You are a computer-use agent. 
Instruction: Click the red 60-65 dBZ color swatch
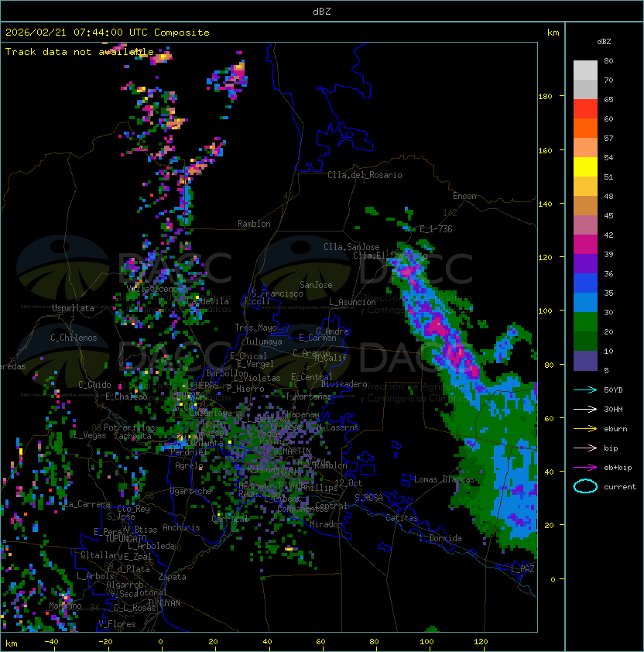tap(585, 108)
